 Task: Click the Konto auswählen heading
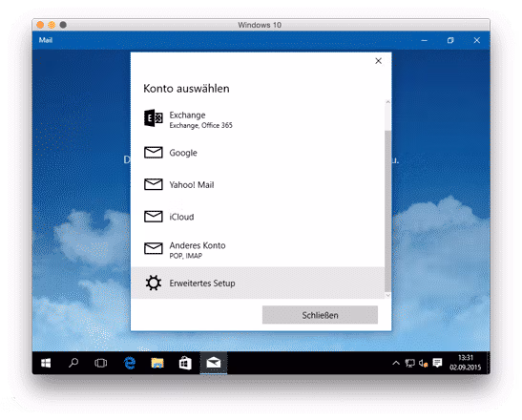(x=186, y=89)
